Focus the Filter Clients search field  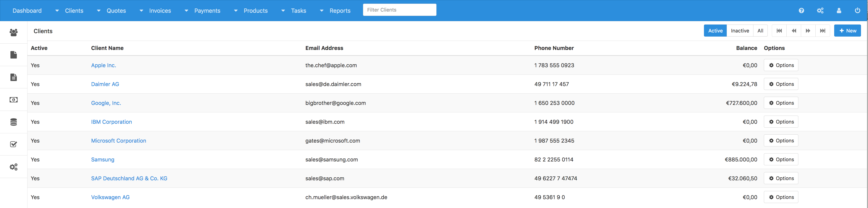point(400,10)
